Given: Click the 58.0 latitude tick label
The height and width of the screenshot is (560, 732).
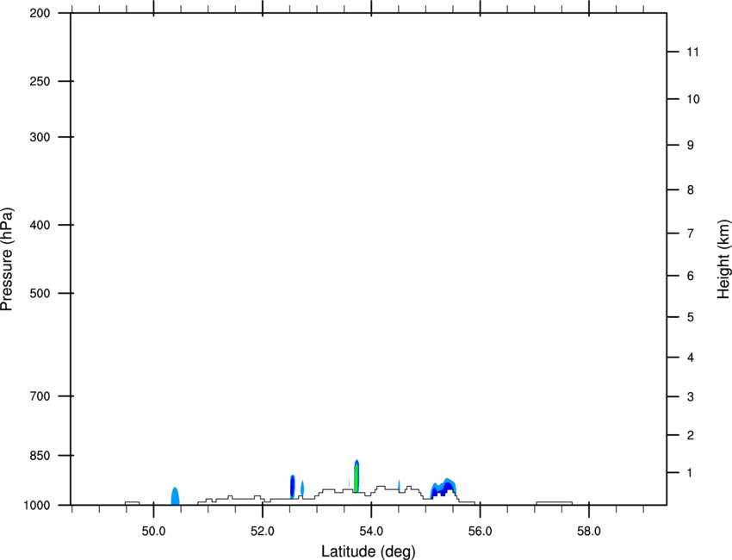Looking at the screenshot, I should (589, 532).
